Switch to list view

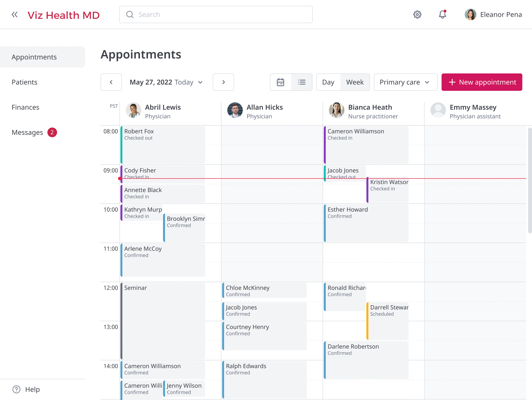[302, 82]
